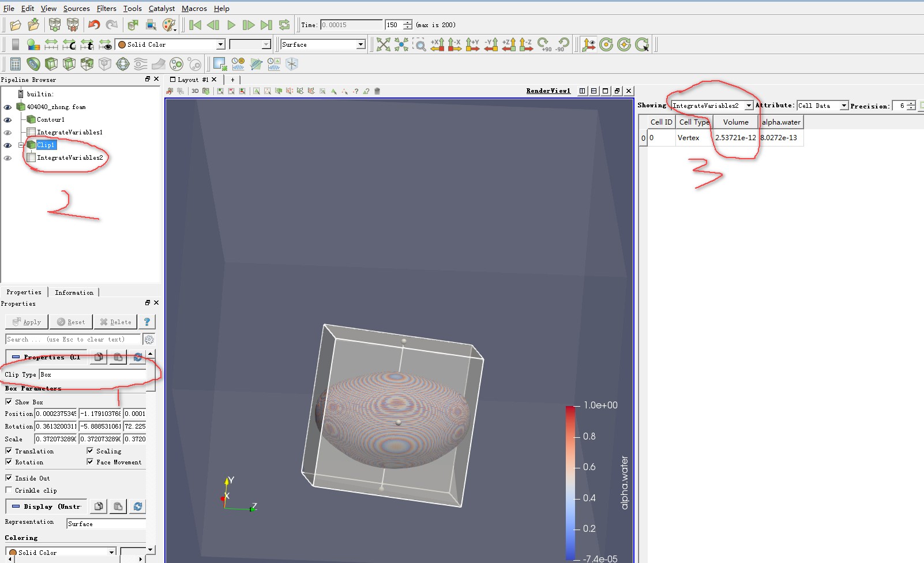The image size is (924, 563).
Task: Open the Attribute Cell Data dropdown
Action: [823, 106]
